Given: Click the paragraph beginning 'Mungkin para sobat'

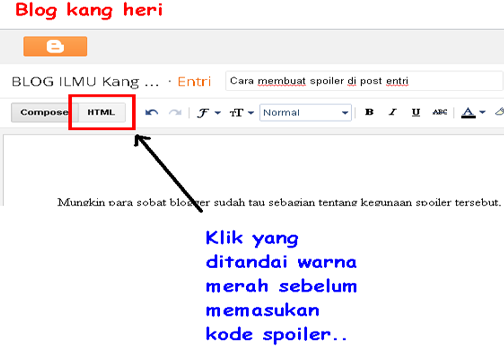Looking at the screenshot, I should pyautogui.click(x=279, y=202).
